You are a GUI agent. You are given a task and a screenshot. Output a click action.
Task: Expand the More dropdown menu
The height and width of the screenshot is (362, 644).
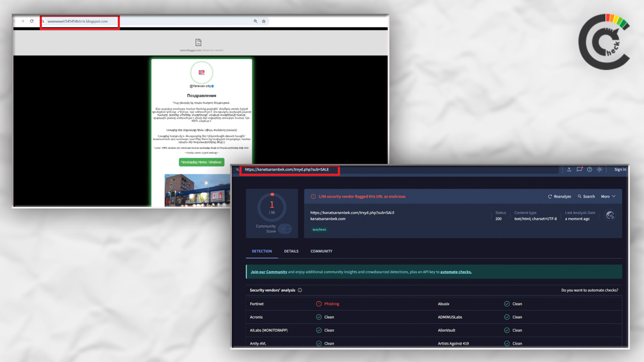[x=608, y=197]
